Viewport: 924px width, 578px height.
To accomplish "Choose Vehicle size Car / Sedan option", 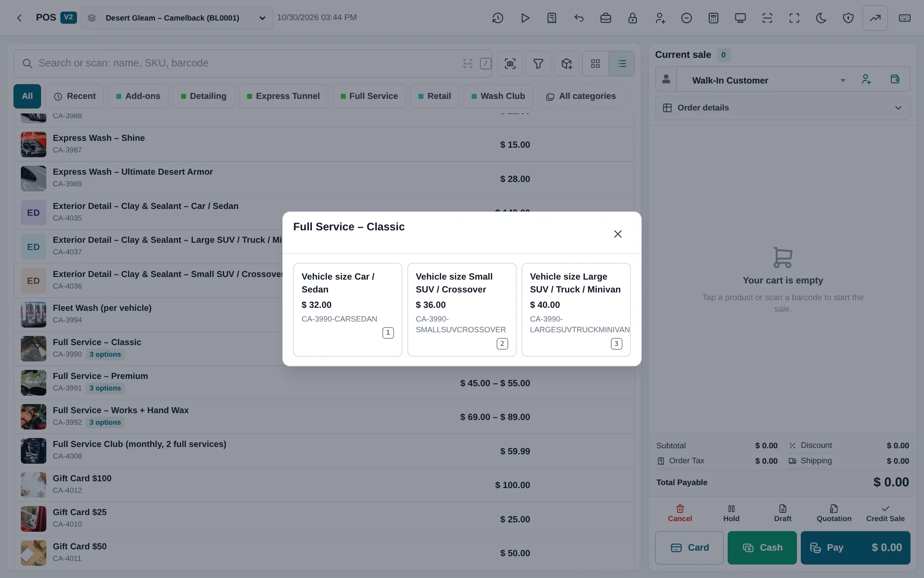I will 347,310.
